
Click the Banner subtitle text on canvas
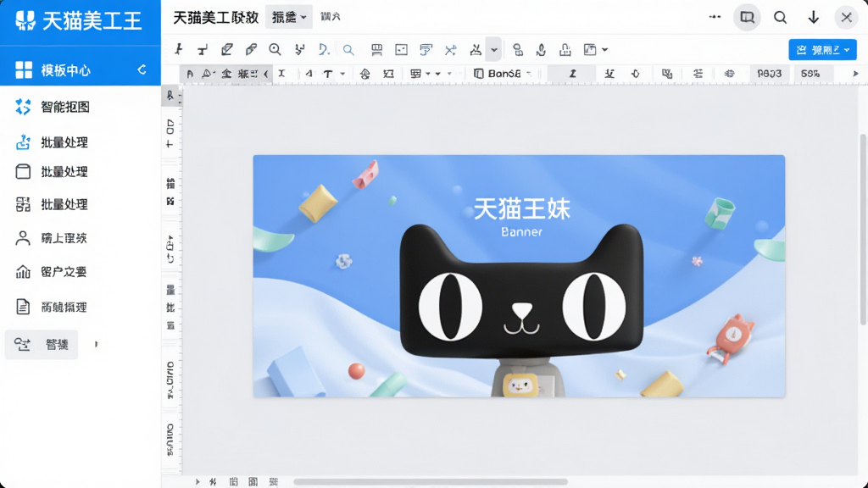point(521,232)
